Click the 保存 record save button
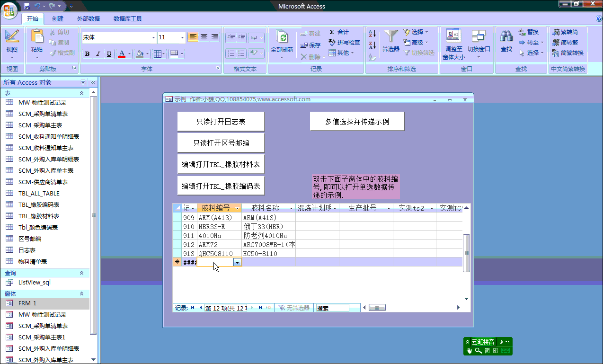Screen dimensions: 603x364 (310, 45)
